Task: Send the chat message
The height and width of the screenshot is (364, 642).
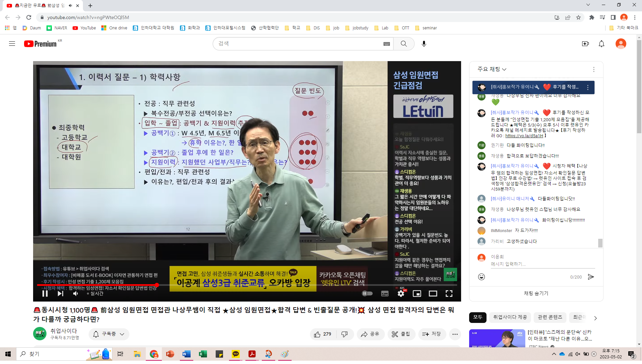Action: [591, 277]
